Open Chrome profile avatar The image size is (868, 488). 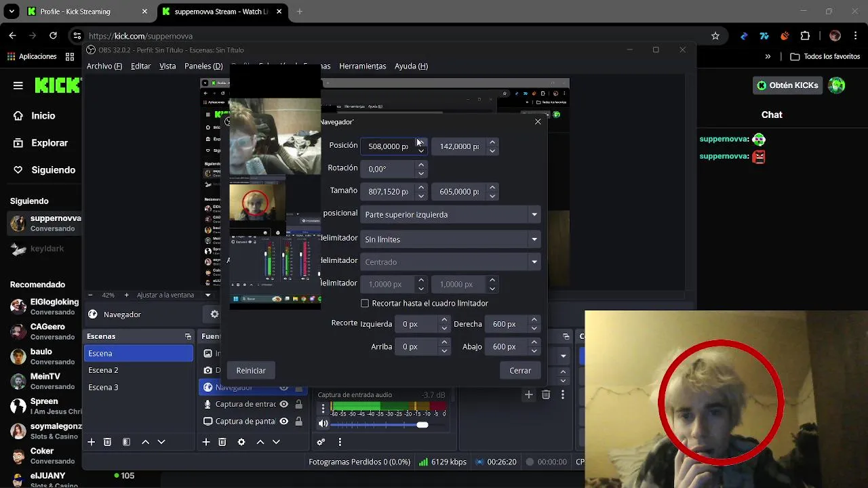pos(835,36)
